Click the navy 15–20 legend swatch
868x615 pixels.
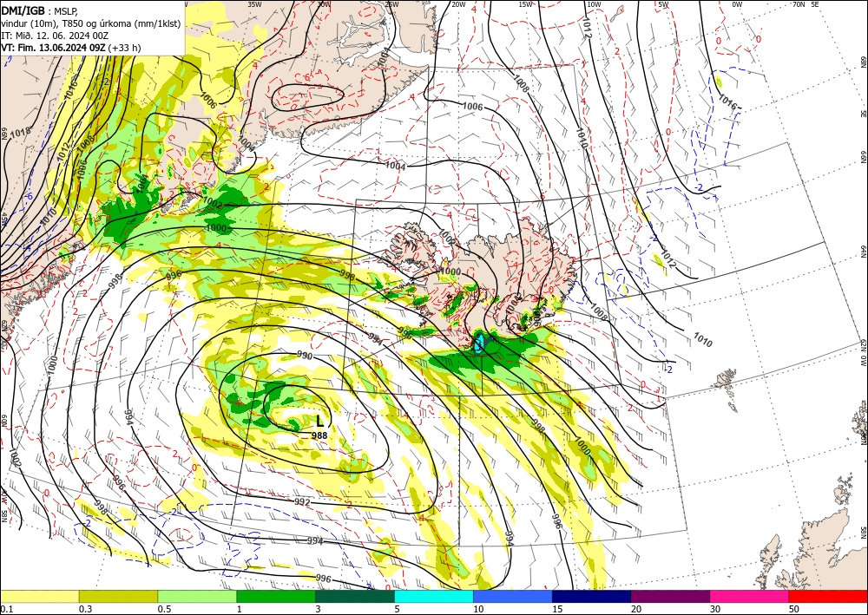[x=592, y=596]
